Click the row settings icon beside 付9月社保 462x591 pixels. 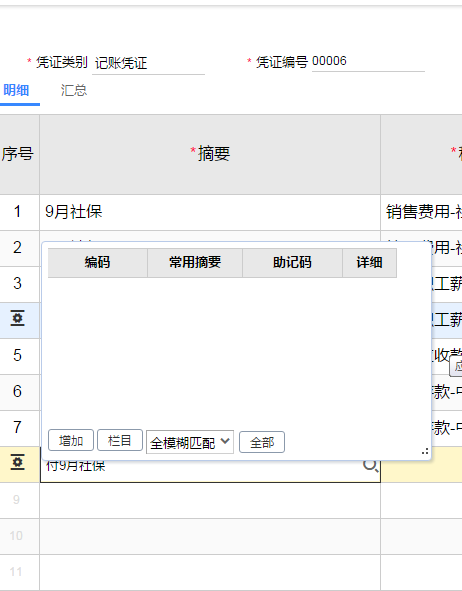(x=17, y=462)
